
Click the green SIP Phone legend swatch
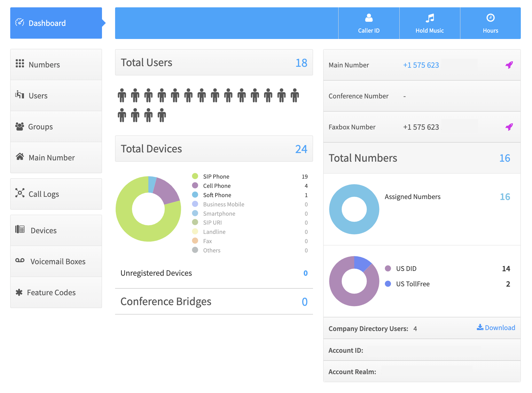[x=195, y=176]
